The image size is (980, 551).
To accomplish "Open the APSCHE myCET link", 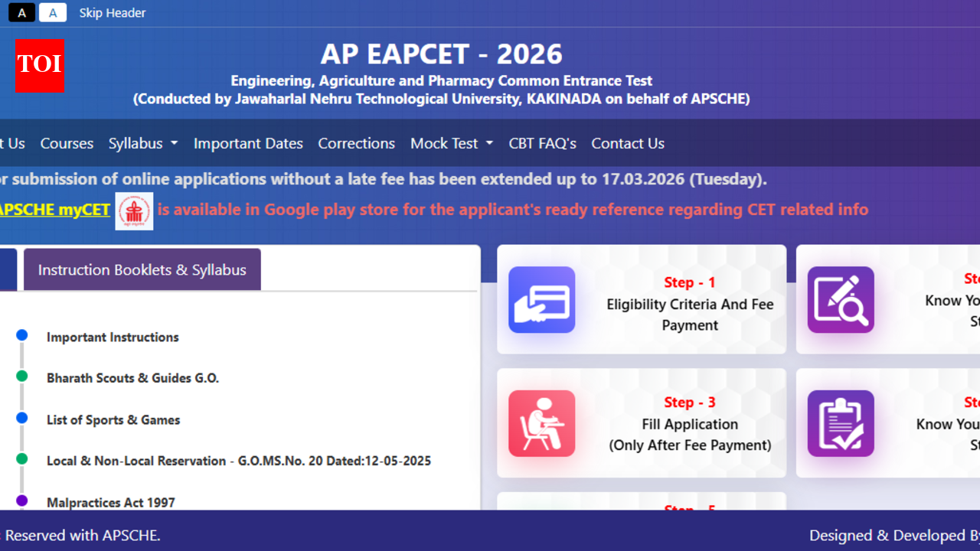I will coord(55,209).
